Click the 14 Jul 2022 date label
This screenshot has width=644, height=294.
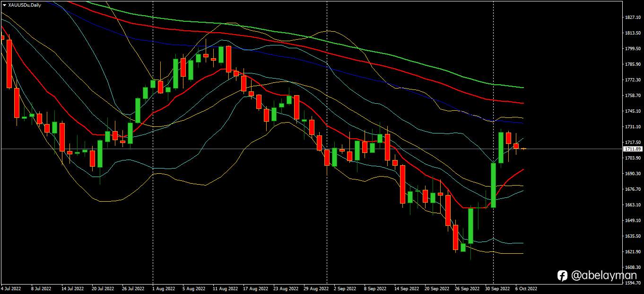pyautogui.click(x=72, y=288)
